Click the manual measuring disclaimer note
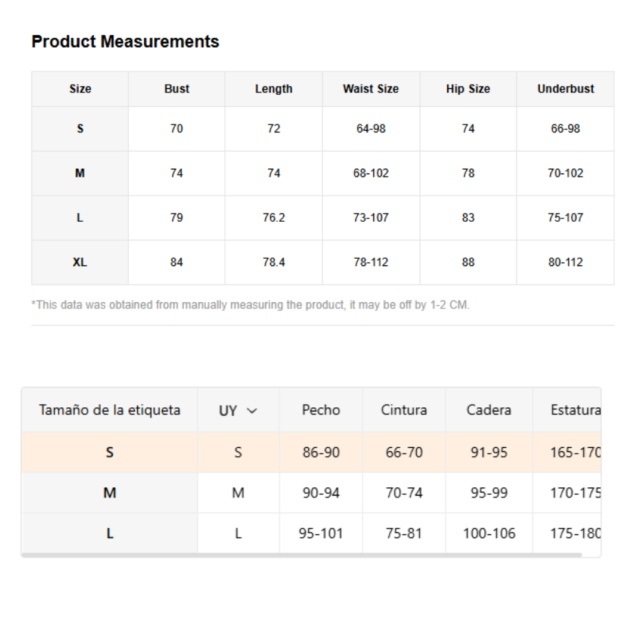This screenshot has width=644, height=644. 250,305
